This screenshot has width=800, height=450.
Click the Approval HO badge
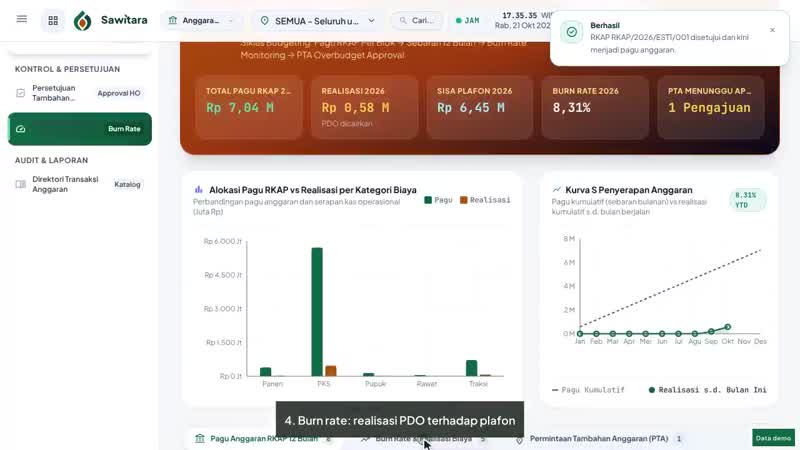(119, 93)
